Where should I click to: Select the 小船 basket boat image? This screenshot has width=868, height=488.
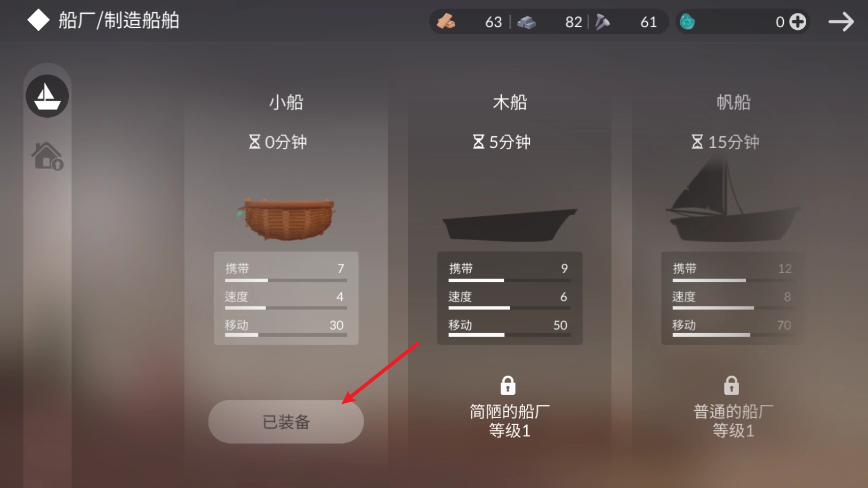click(287, 218)
